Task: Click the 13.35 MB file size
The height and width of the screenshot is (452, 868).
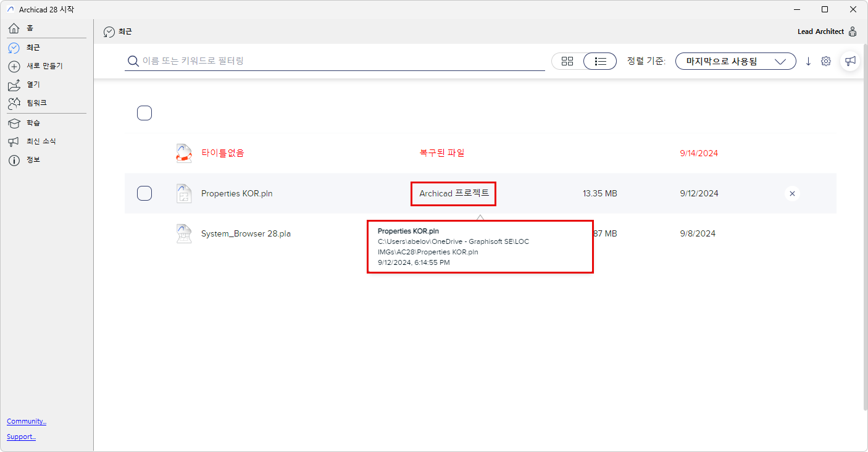Action: pyautogui.click(x=600, y=193)
